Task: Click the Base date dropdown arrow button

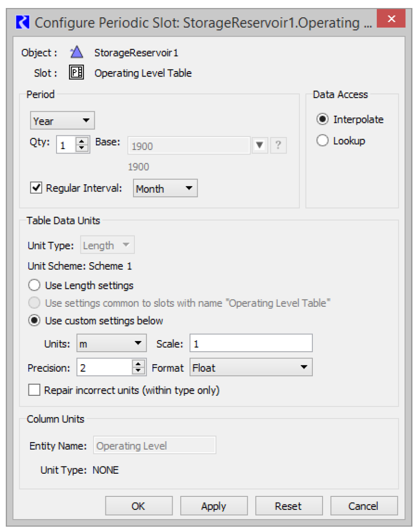Action: [x=260, y=146]
